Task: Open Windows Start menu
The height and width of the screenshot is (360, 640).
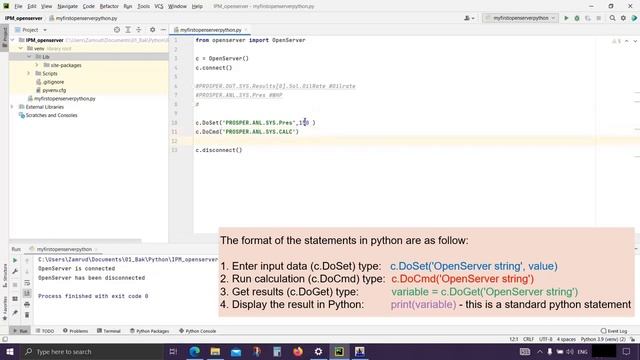Action: [x=9, y=351]
